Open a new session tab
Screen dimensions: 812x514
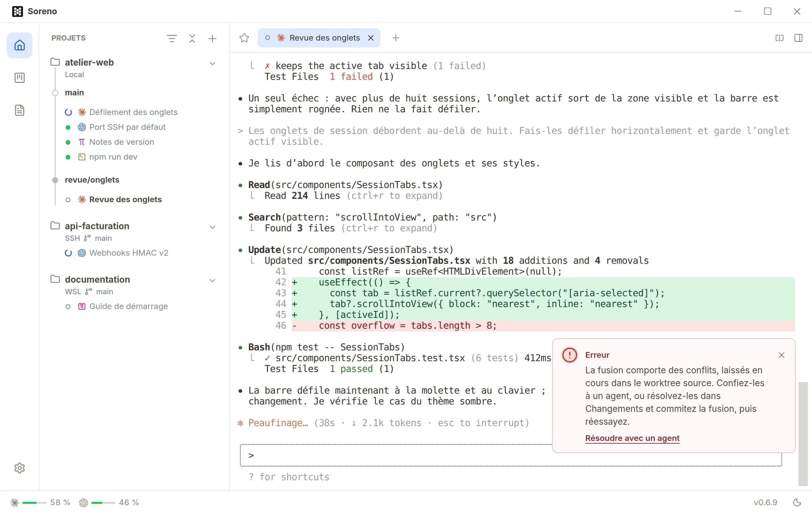tap(396, 38)
